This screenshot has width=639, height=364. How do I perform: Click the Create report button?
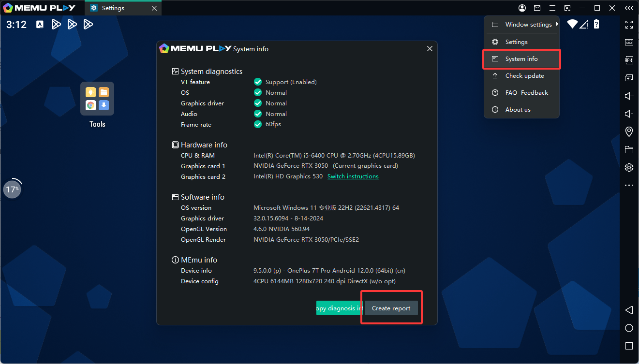pos(391,308)
